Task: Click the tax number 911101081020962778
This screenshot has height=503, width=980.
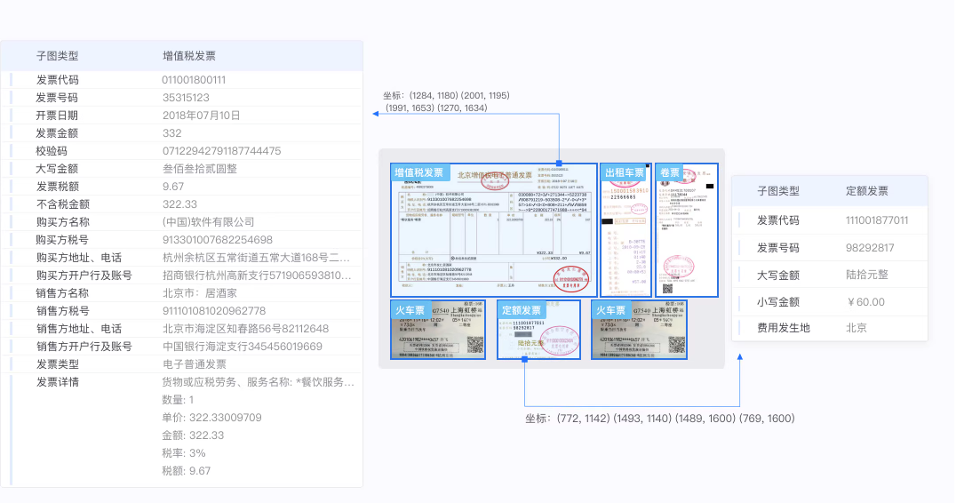Action: [214, 311]
